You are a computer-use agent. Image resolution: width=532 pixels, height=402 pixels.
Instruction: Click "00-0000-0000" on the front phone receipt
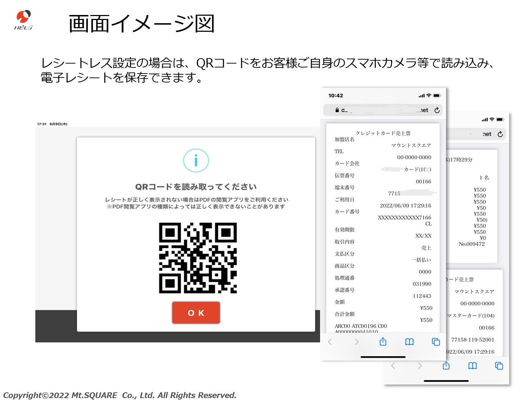coord(414,157)
